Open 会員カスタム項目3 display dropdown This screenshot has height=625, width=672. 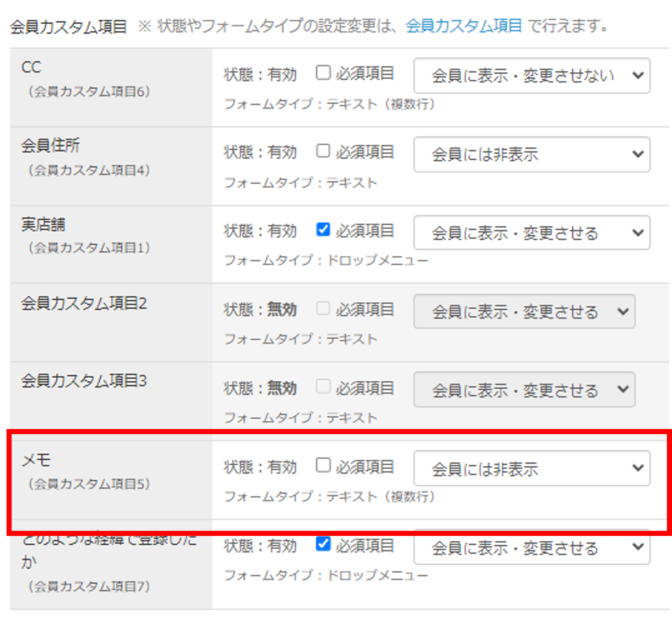pos(524,390)
